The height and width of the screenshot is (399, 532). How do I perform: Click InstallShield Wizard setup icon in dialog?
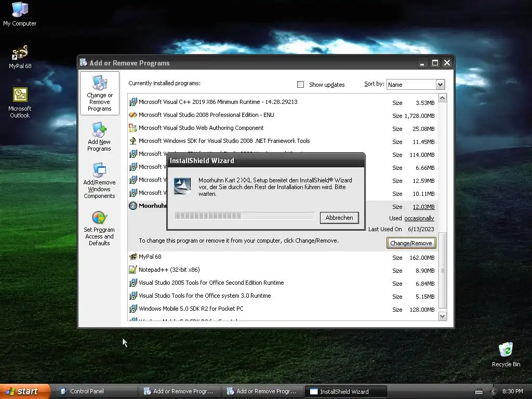[182, 186]
